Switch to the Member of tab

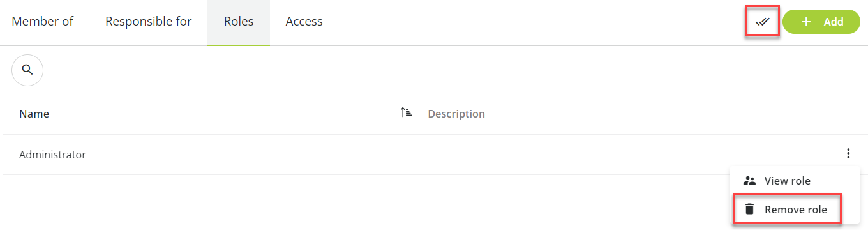42,22
